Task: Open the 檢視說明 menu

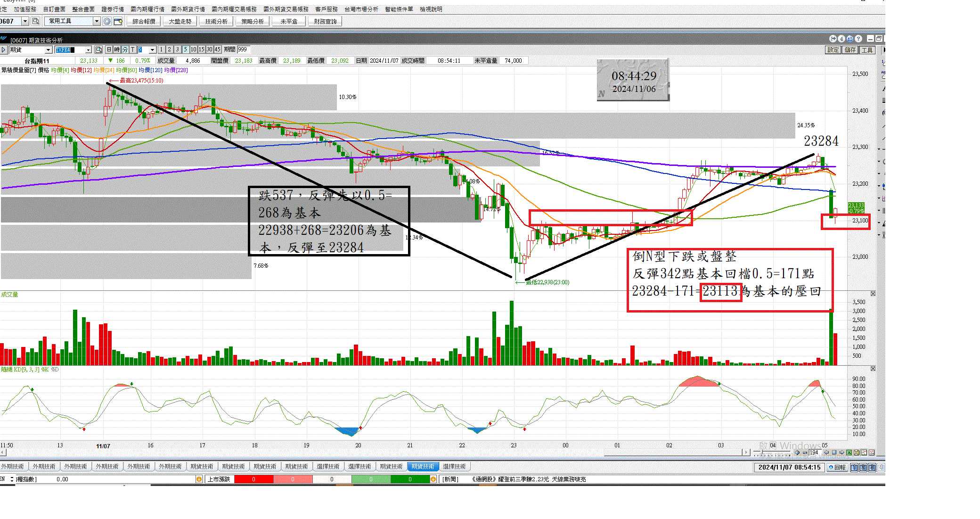Action: pos(431,9)
